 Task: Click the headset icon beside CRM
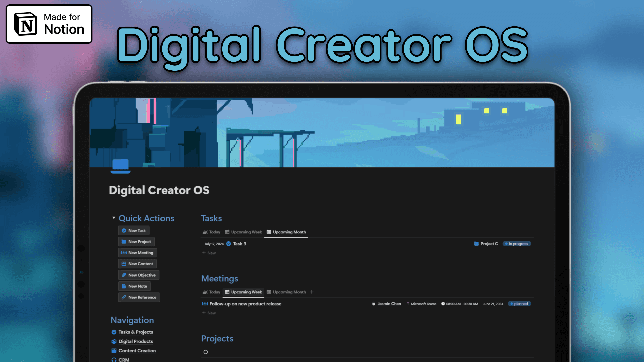(114, 360)
